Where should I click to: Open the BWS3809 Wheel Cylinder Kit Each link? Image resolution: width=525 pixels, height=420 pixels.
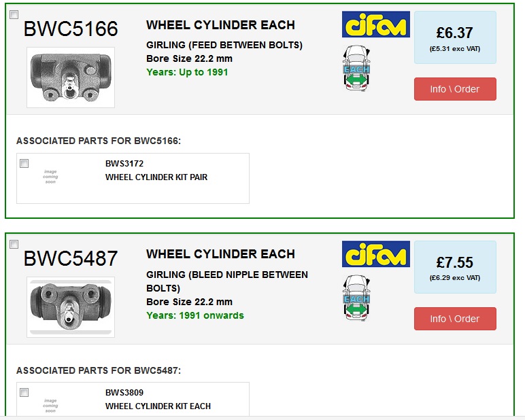point(158,406)
